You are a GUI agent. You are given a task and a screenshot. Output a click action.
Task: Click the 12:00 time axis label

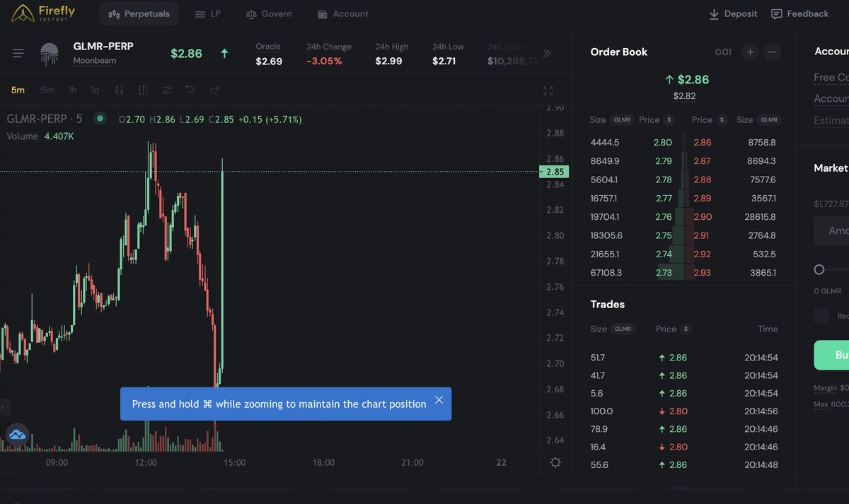coord(146,462)
